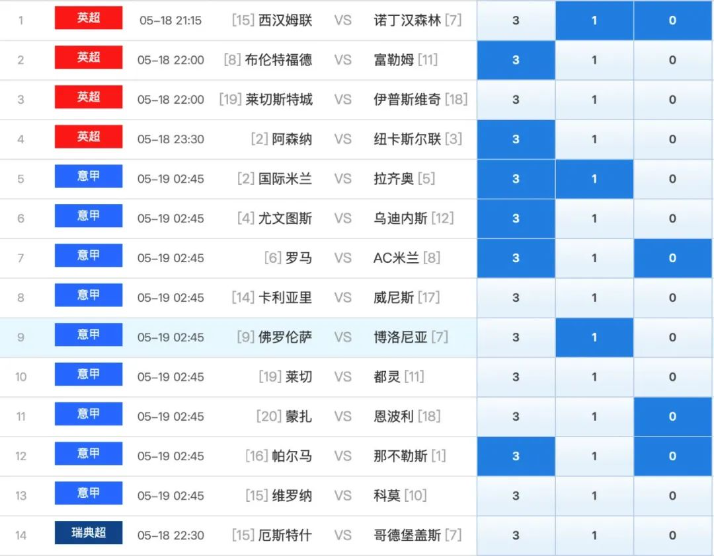715x560 pixels.
Task: Toggle the 3 pick for 阿森纳 vs 纽卡斯尔联
Action: click(516, 139)
